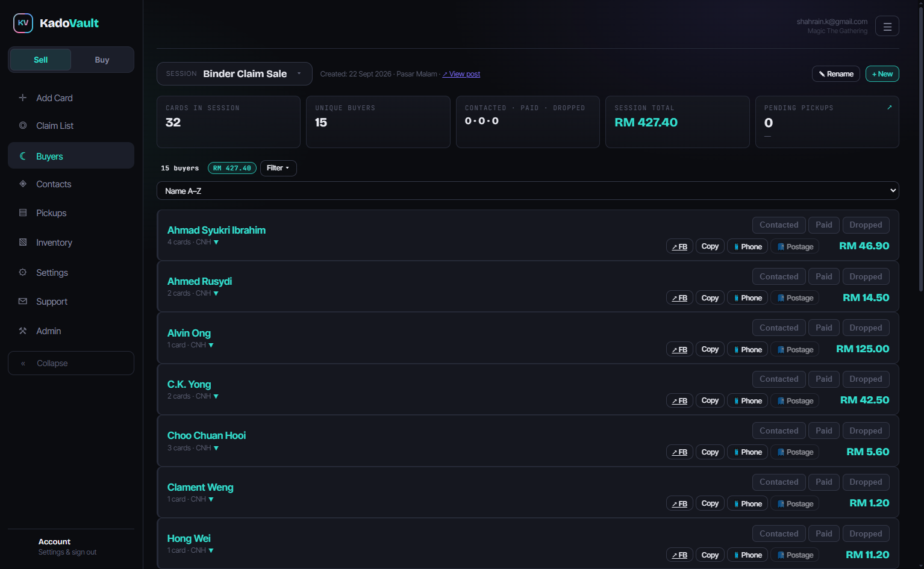Click Postage for Clament Weng
924x569 pixels.
[x=794, y=503]
